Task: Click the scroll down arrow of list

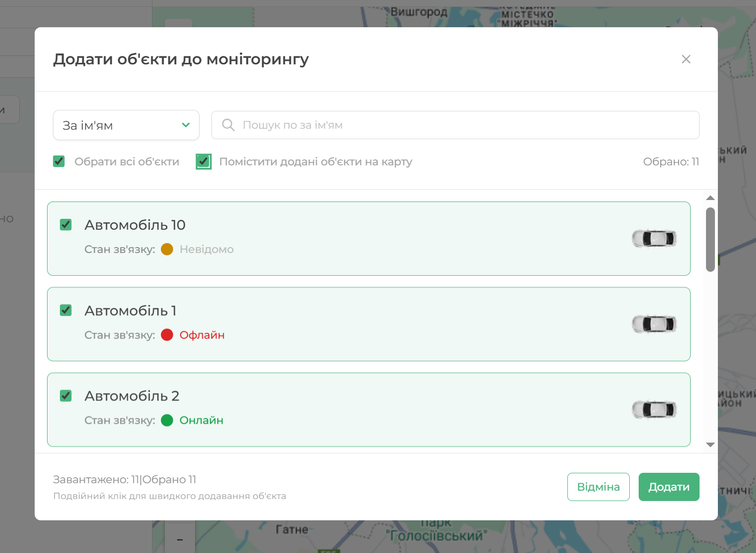Action: tap(710, 445)
